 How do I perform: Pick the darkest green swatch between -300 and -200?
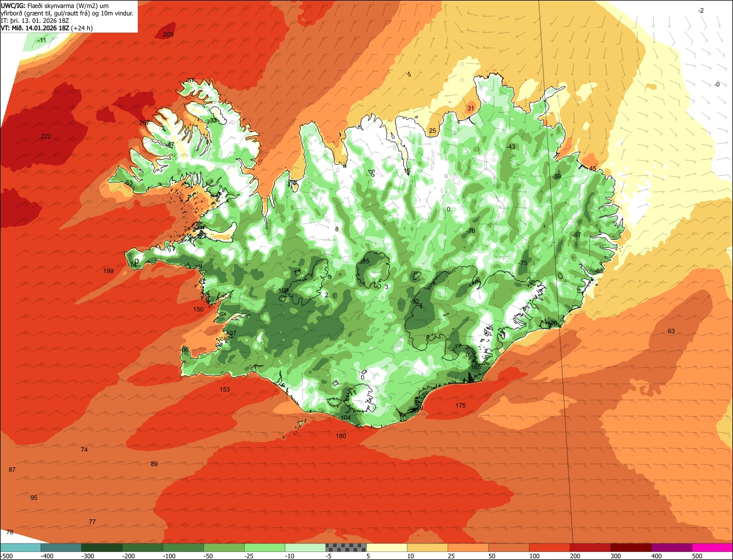click(102, 547)
